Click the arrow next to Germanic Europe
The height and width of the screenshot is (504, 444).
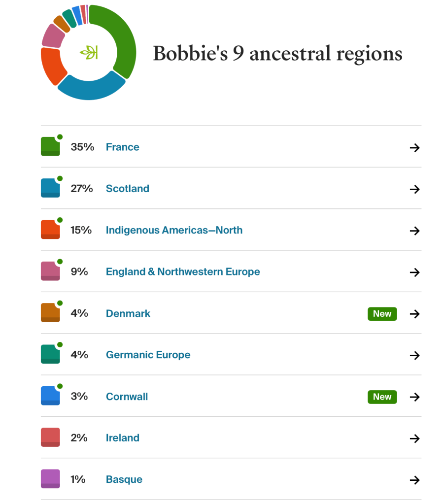tap(415, 355)
